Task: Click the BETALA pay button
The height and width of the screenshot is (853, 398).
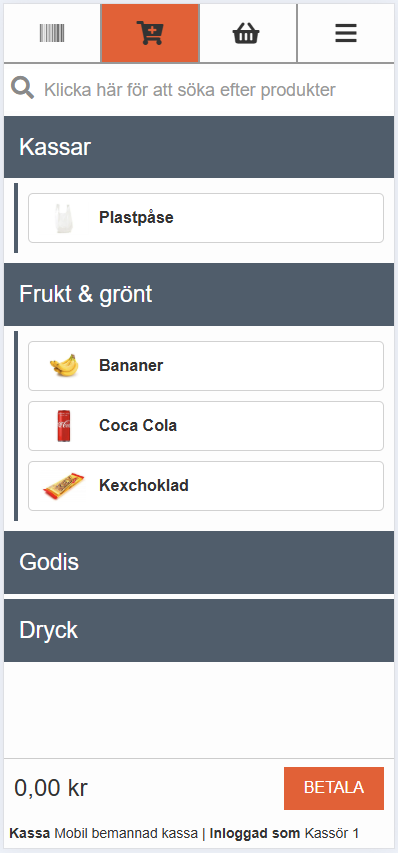Action: pyautogui.click(x=334, y=788)
